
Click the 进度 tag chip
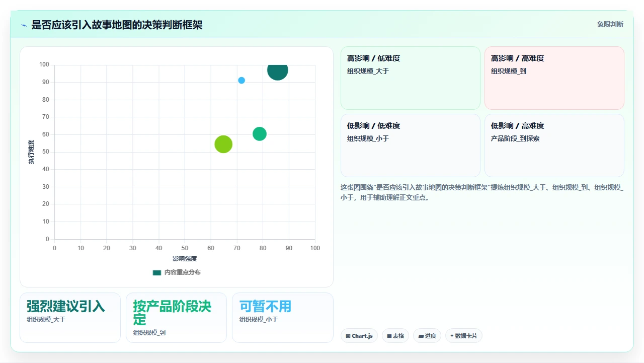point(427,336)
